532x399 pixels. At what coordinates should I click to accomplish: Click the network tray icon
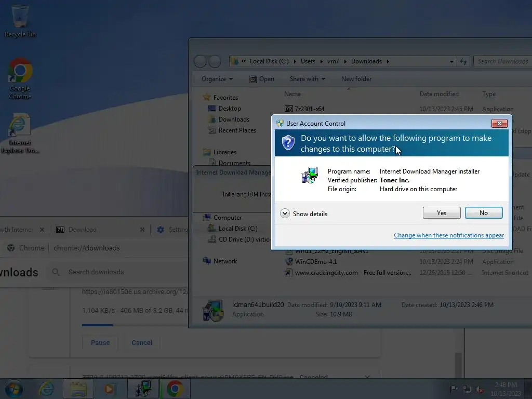pos(467,390)
